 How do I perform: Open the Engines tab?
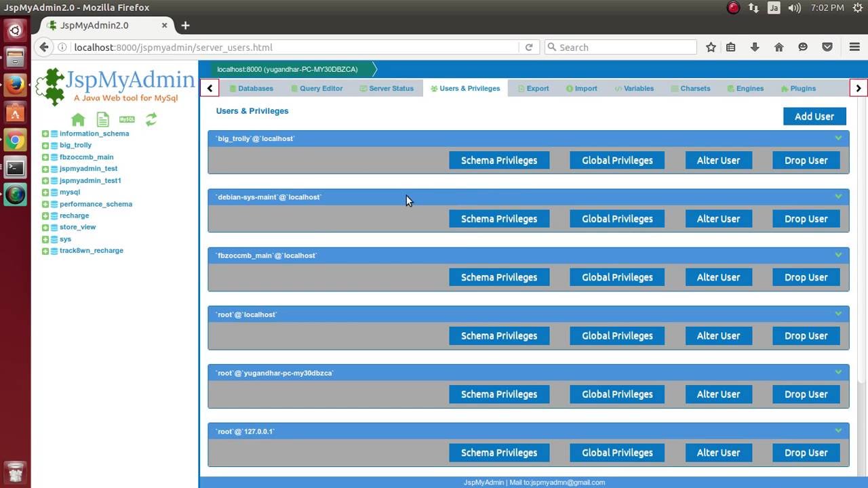pyautogui.click(x=745, y=88)
